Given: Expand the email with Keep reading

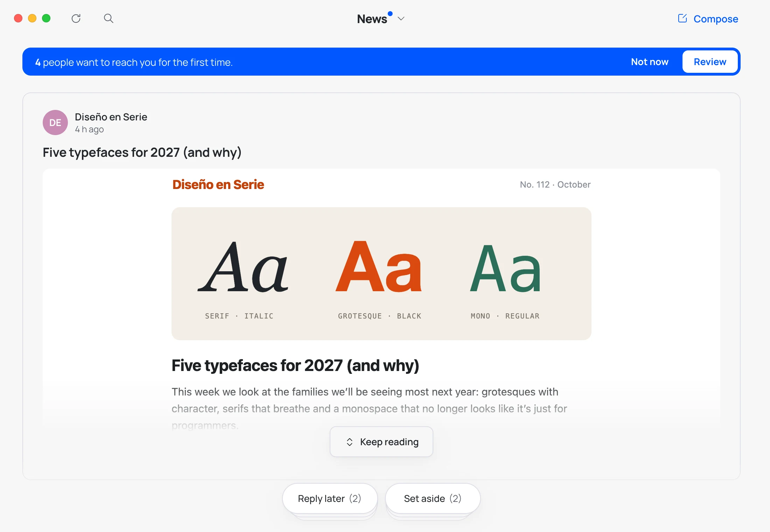Looking at the screenshot, I should (381, 442).
